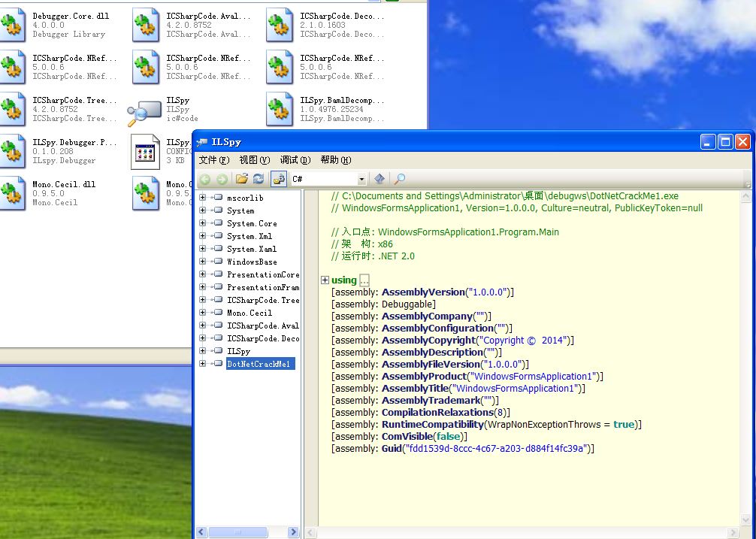Click the RuntimeCompatibility attribute link
Viewport: 756px width, 539px height.
tap(432, 425)
